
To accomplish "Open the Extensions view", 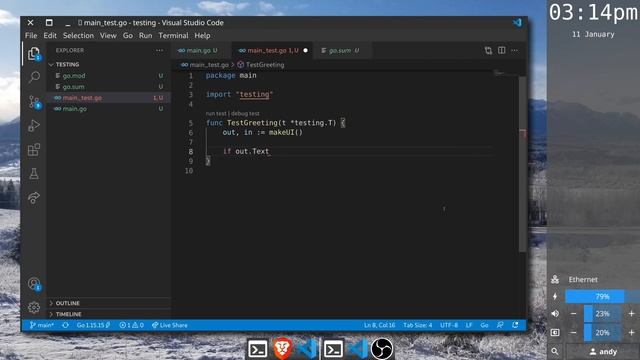I will point(34,149).
